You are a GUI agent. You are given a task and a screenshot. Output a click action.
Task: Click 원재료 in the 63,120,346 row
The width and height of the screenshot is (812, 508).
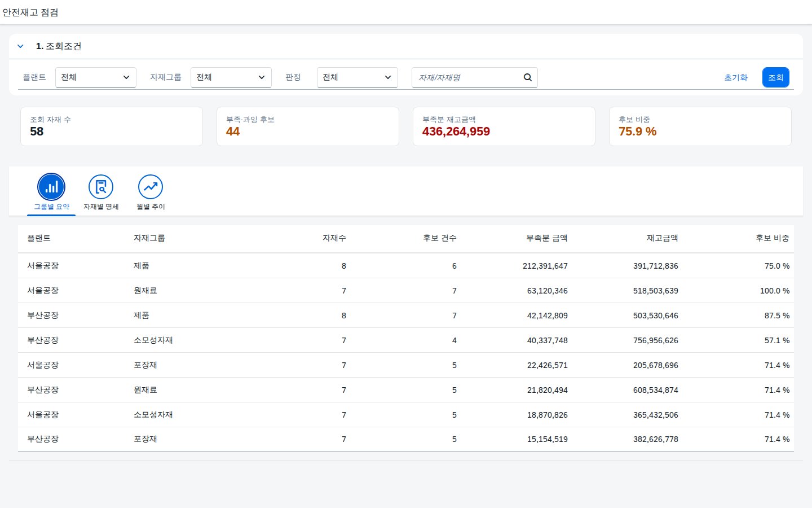[145, 291]
